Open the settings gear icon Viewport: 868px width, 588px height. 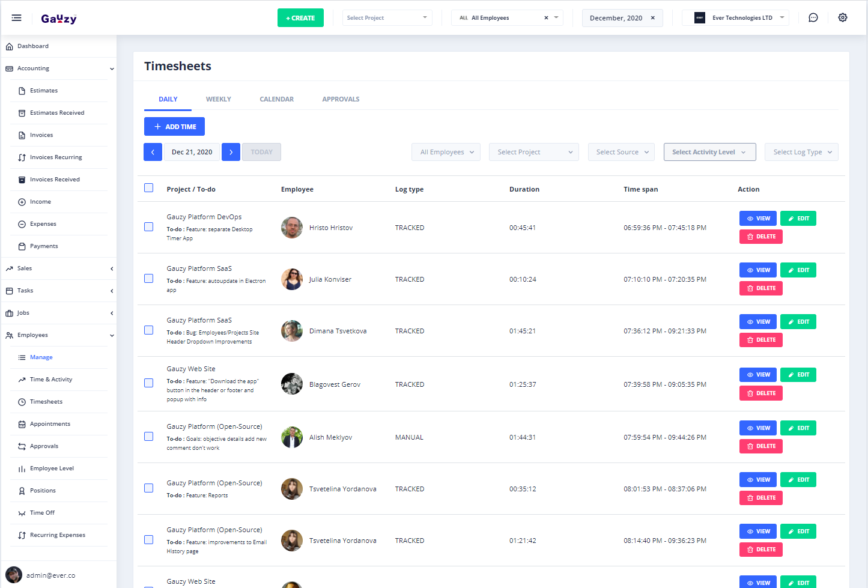[x=842, y=18]
